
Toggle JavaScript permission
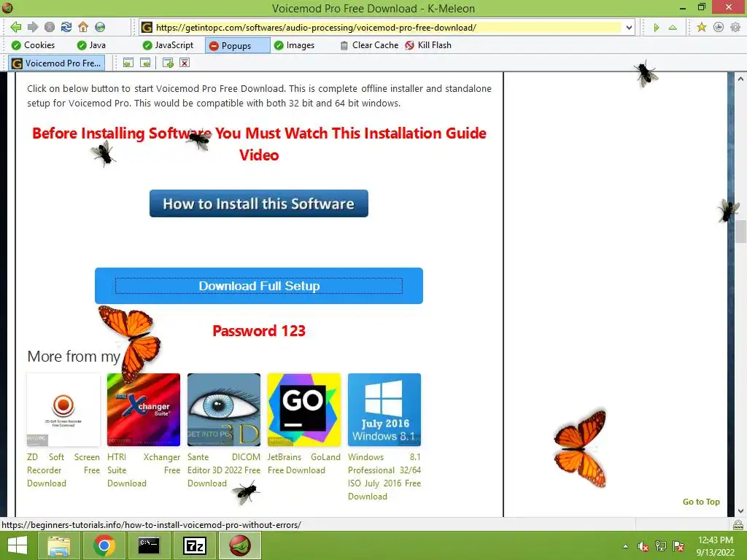click(x=169, y=45)
